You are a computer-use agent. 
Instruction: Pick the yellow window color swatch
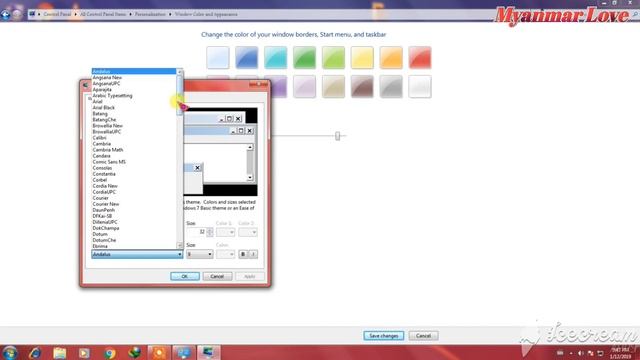pos(362,58)
